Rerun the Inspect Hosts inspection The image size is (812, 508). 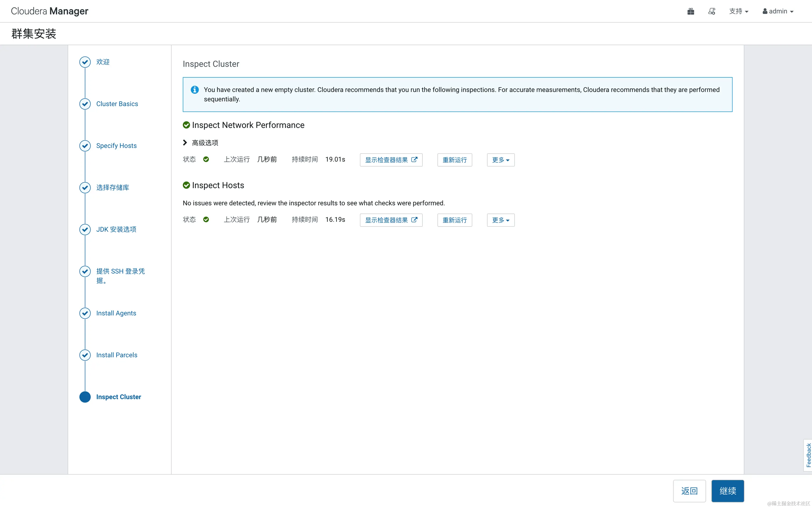pos(455,220)
